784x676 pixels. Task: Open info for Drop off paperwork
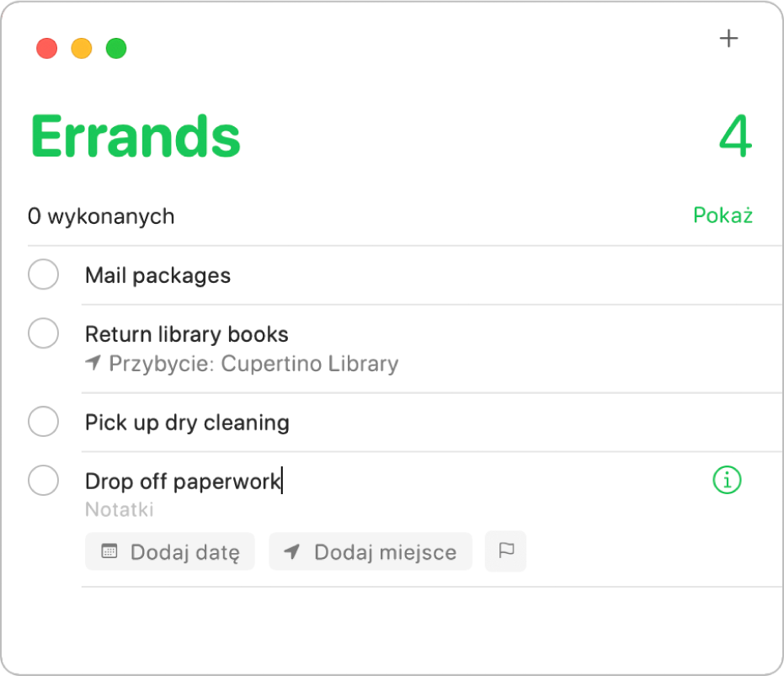(x=727, y=481)
